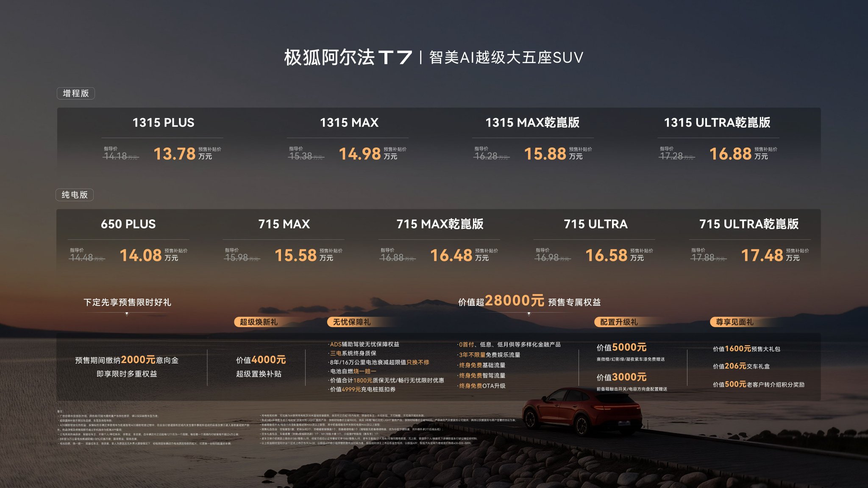Click the crossed-out 17.28 guide price
The width and height of the screenshot is (868, 488).
pyautogui.click(x=676, y=156)
